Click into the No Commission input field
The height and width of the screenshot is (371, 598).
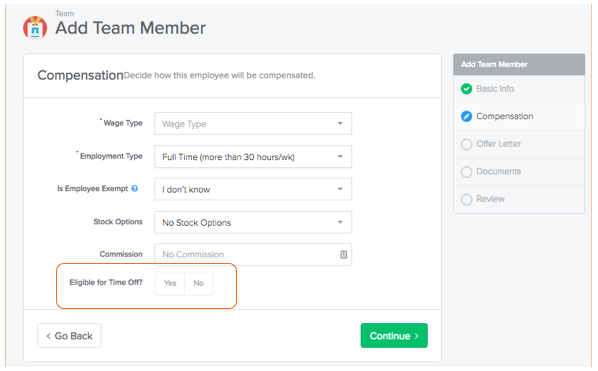pyautogui.click(x=253, y=255)
